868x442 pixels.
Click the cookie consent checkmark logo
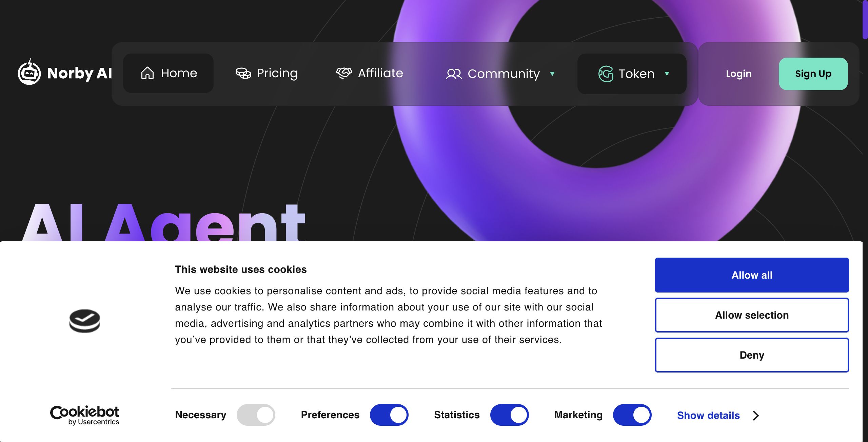[84, 321]
